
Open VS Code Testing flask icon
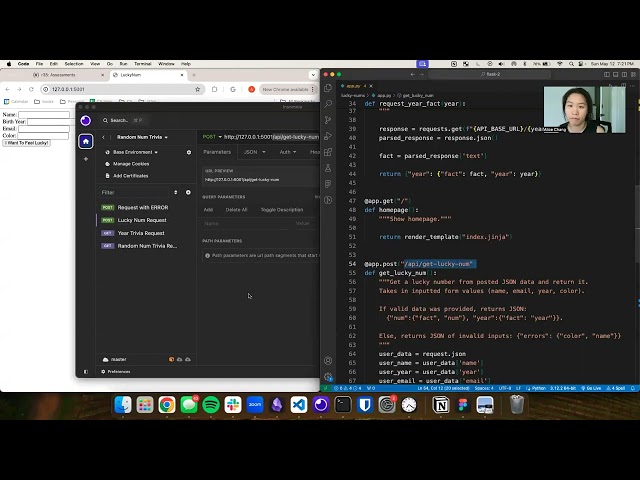coord(328,168)
